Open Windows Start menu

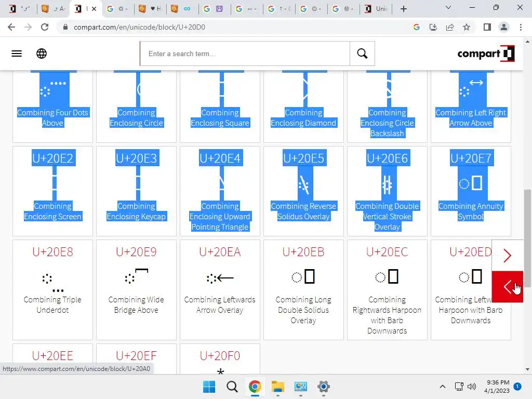(209, 387)
